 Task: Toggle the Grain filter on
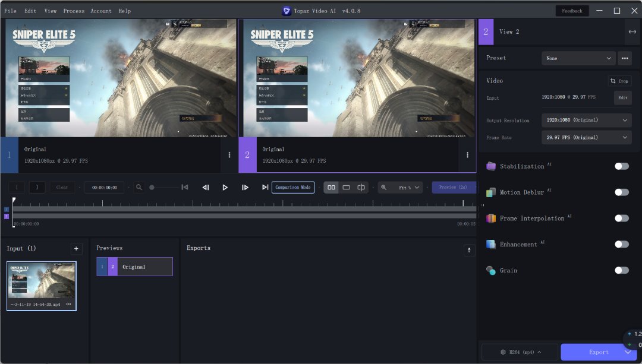tap(621, 270)
